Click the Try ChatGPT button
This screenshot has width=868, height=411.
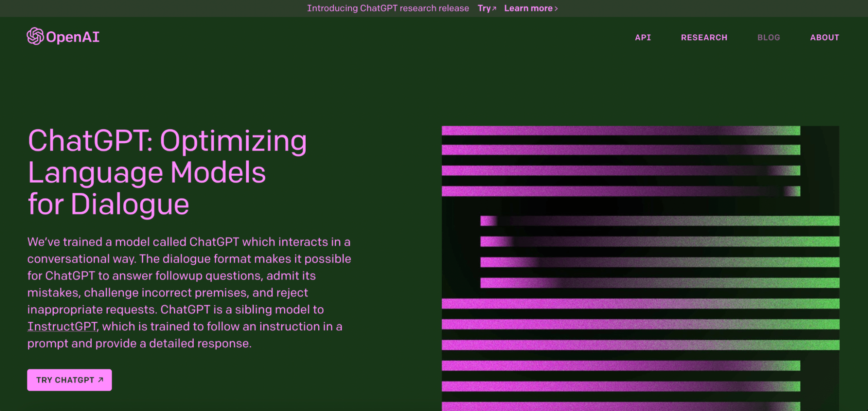[x=69, y=380]
